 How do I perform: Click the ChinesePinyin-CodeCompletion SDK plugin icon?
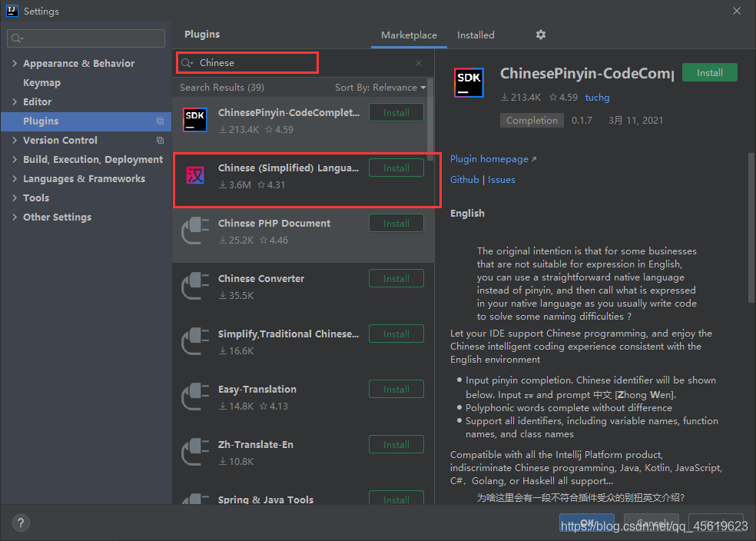coord(194,119)
